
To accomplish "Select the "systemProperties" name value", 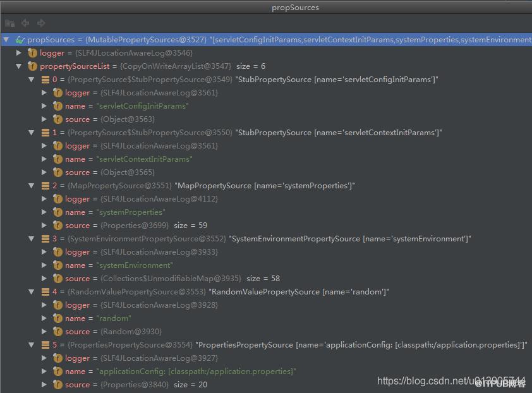I will pyautogui.click(x=131, y=212).
